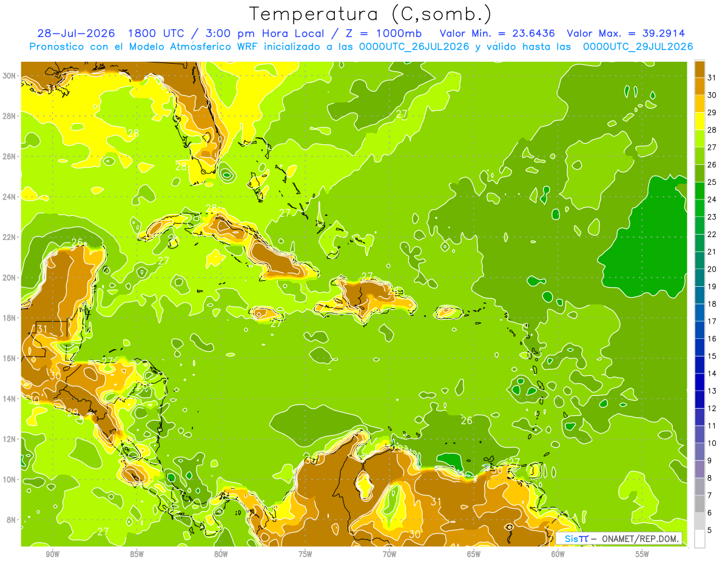Click the 18N latitude axis label
Image resolution: width=728 pixels, height=562 pixels.
pos(10,318)
